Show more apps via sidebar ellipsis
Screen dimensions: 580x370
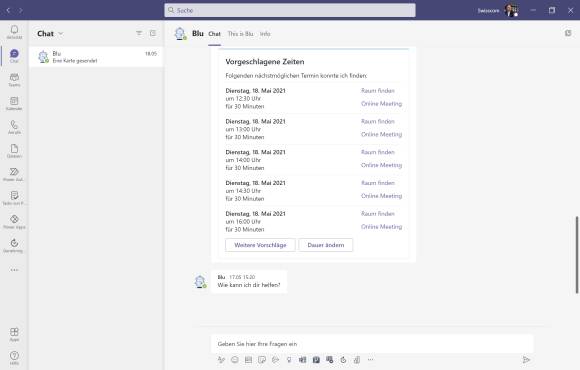tap(14, 270)
